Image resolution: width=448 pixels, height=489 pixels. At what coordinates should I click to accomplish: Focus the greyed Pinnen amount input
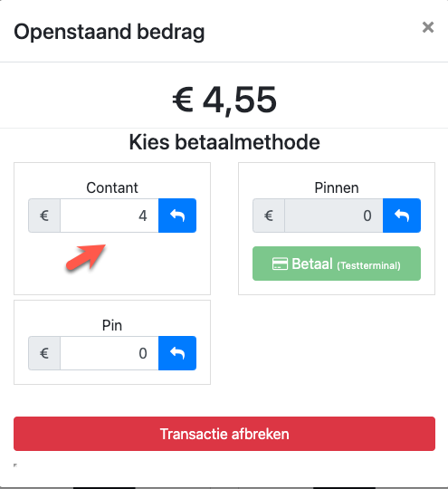point(334,216)
